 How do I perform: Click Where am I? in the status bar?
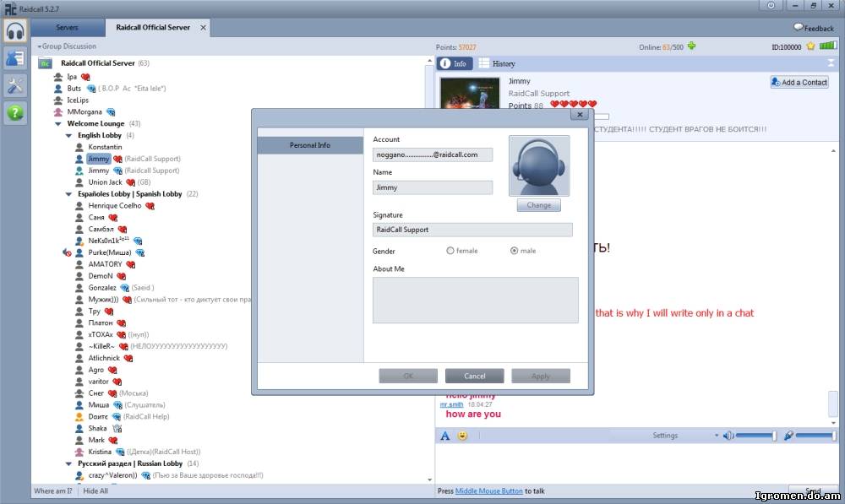(52, 491)
